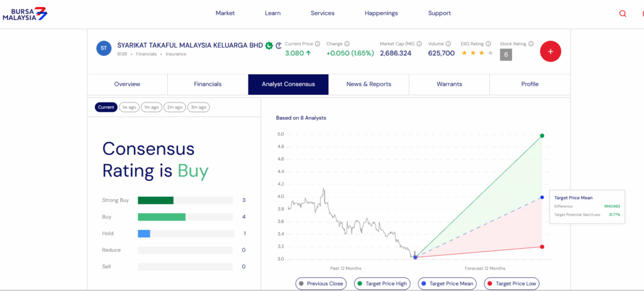Click info icon next to Change
Viewport: 644px width, 291px height.
coord(347,44)
